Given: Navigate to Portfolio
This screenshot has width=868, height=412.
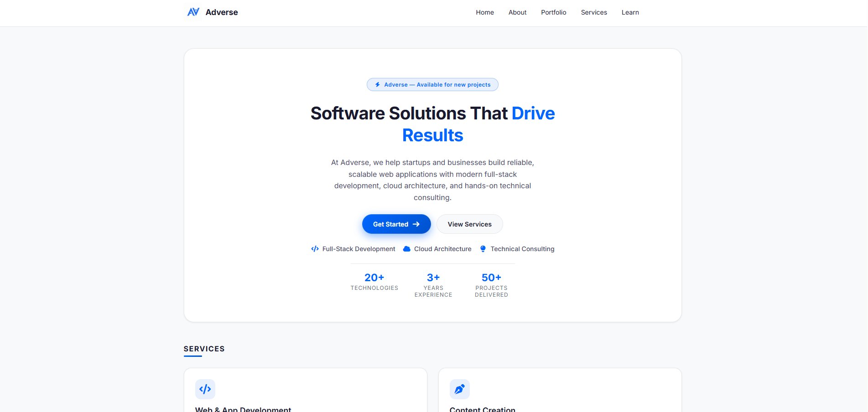Looking at the screenshot, I should point(554,12).
